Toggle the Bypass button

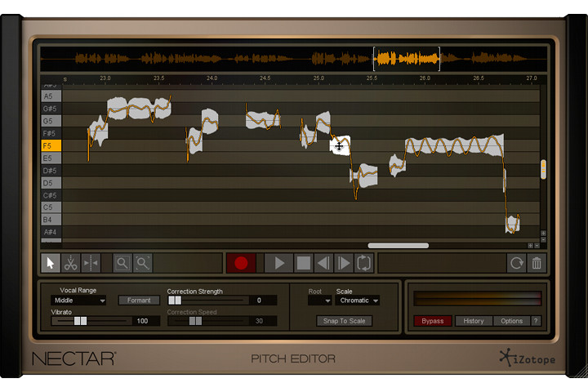(433, 321)
